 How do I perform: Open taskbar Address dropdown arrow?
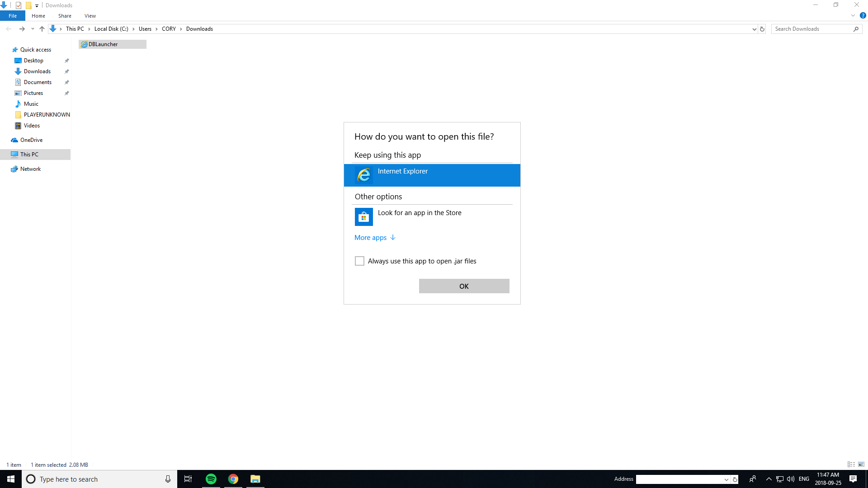(x=726, y=479)
